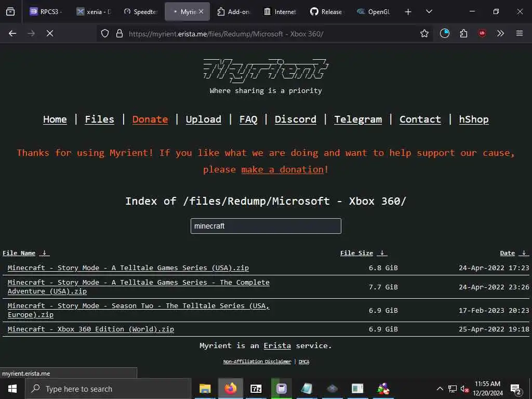This screenshot has width=532, height=399.
Task: Open the network status tray icon
Action: 453,389
